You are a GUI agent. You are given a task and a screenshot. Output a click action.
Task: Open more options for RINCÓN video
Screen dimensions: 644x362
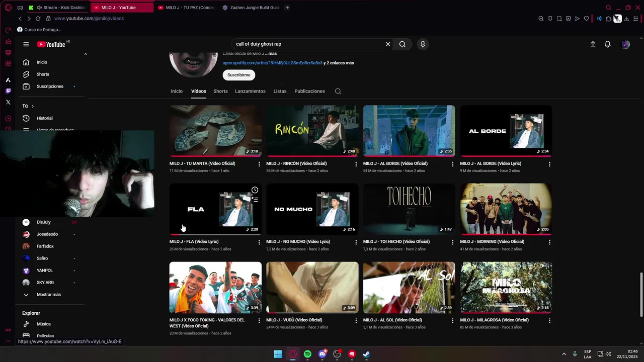tap(356, 164)
